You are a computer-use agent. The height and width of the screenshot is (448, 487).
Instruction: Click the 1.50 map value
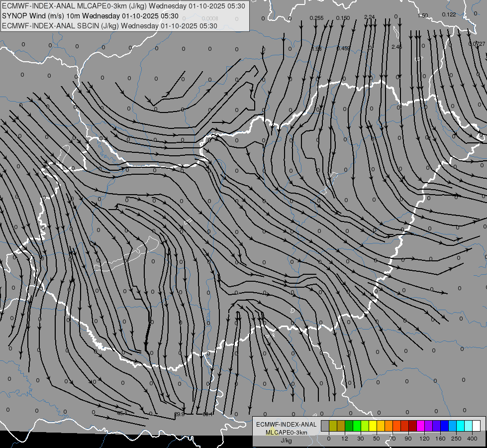[423, 15]
